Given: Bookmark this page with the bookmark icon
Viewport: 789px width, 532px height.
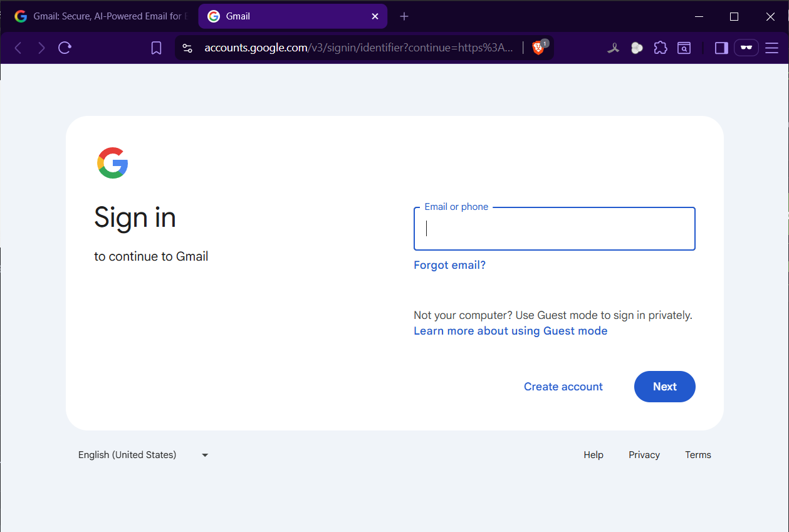Looking at the screenshot, I should click(x=157, y=48).
